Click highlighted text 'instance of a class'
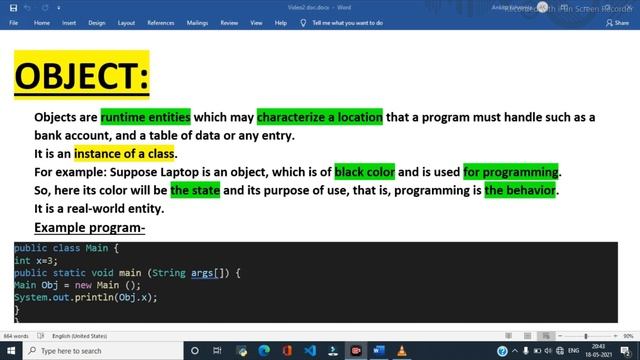The height and width of the screenshot is (360, 640). point(124,153)
